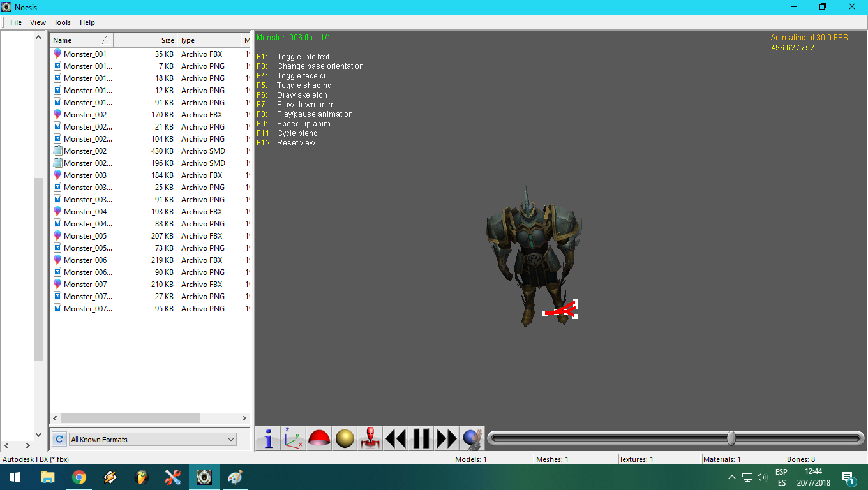Click the gold sphere icon
The height and width of the screenshot is (490, 868).
(x=345, y=438)
